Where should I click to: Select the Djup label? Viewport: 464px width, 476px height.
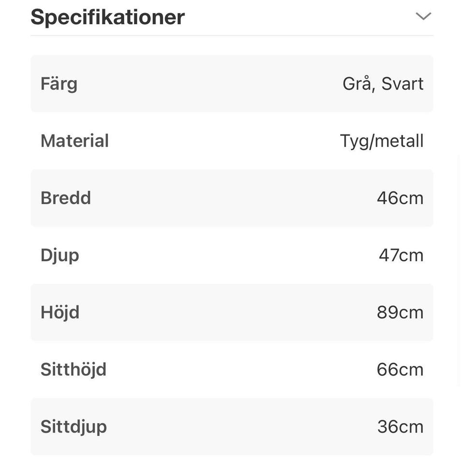59,255
